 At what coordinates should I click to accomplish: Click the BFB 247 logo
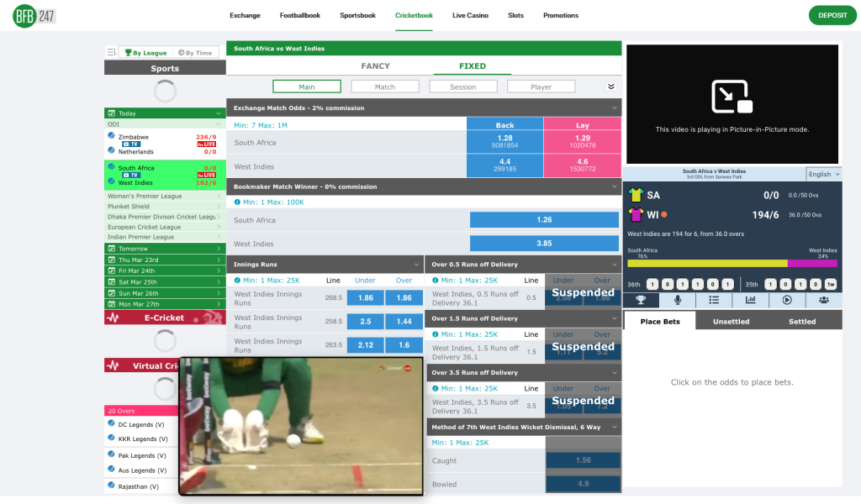(x=34, y=16)
